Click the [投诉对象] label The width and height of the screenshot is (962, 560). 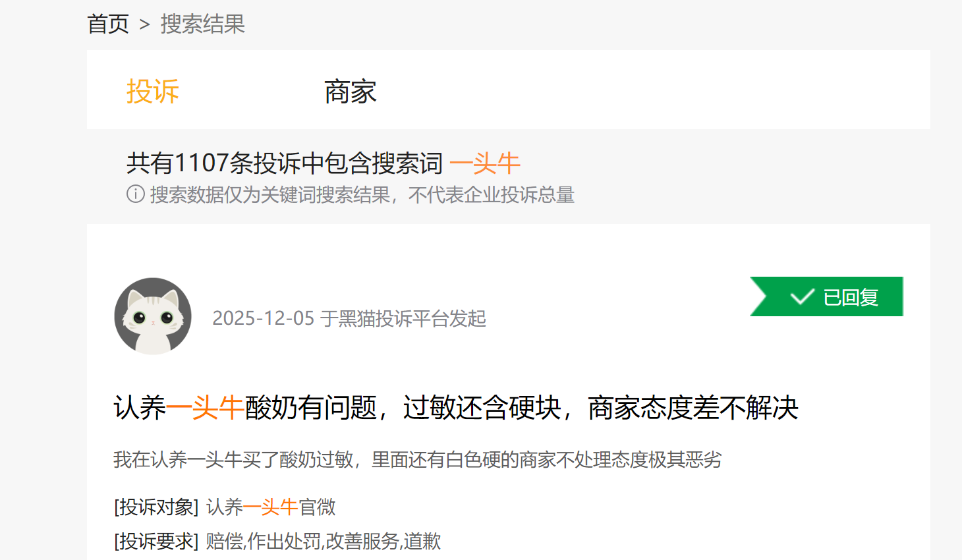[x=156, y=507]
